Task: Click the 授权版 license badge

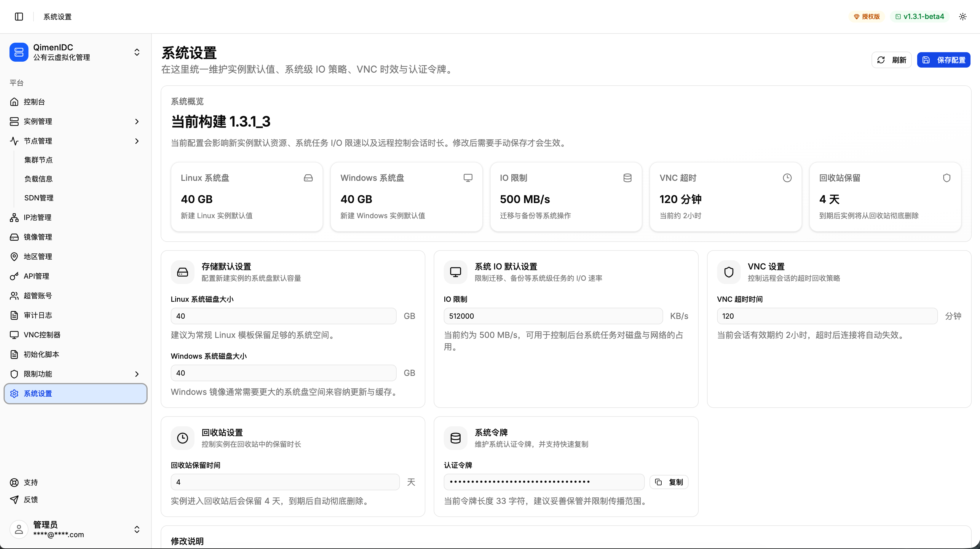Action: pyautogui.click(x=867, y=16)
